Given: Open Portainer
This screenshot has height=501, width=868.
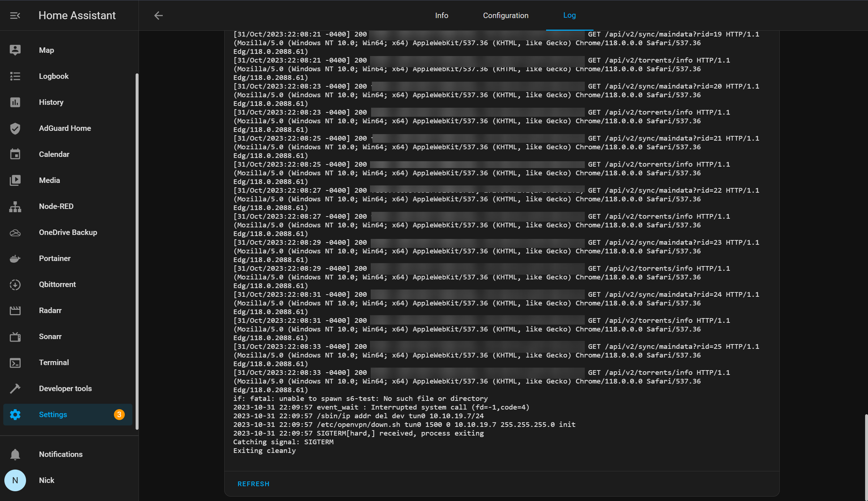Looking at the screenshot, I should (55, 258).
